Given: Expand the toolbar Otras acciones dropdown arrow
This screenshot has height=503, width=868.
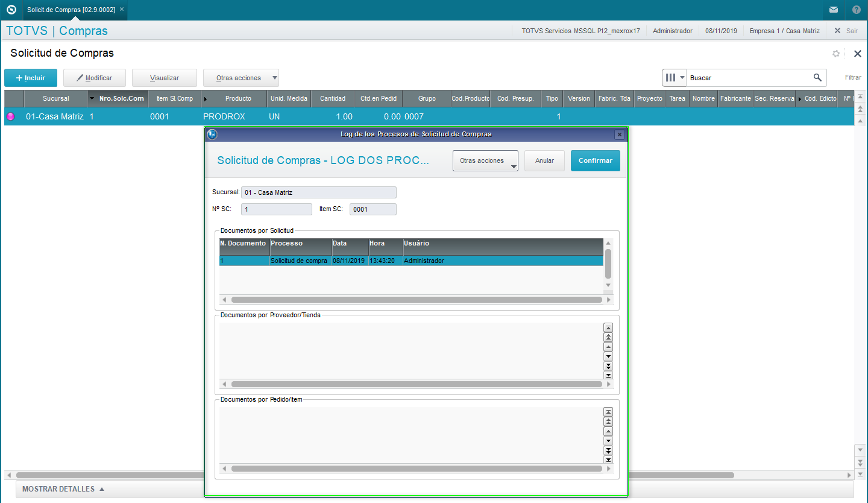Looking at the screenshot, I should 274,78.
